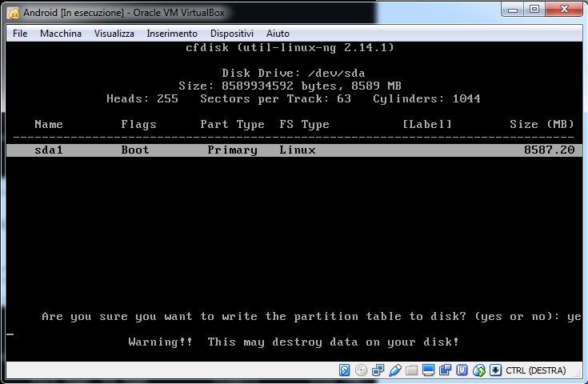Image resolution: width=588 pixels, height=384 pixels.
Task: Open the network adapters status icon
Action: click(x=378, y=370)
